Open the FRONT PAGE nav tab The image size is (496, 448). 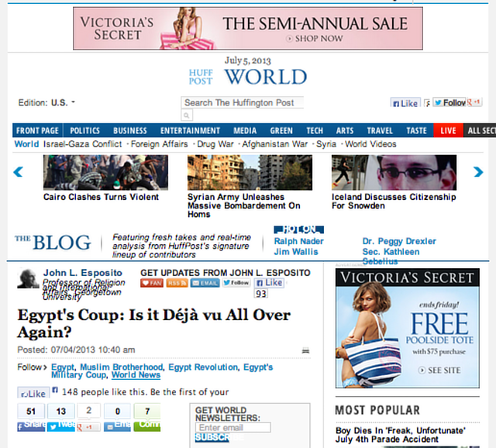point(37,131)
